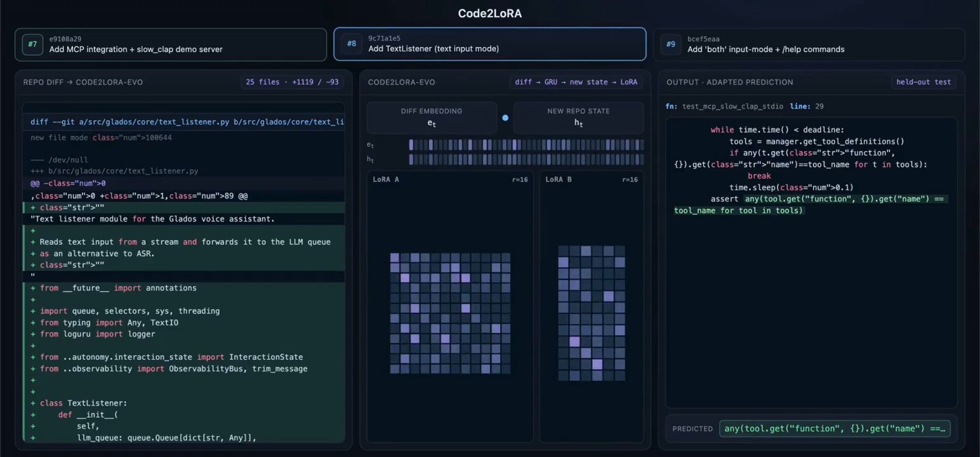Click the Code2LoRA title
Viewport: 980px width, 457px height.
click(490, 13)
